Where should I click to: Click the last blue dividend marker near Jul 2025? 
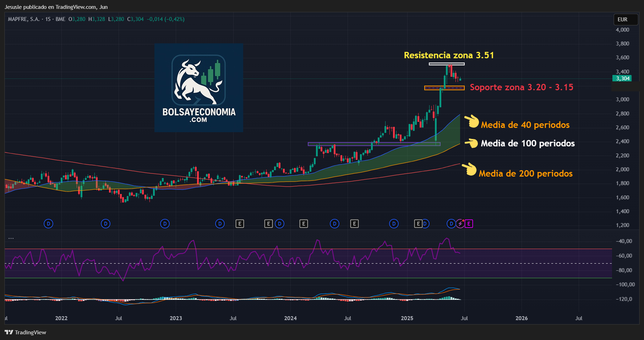click(451, 223)
